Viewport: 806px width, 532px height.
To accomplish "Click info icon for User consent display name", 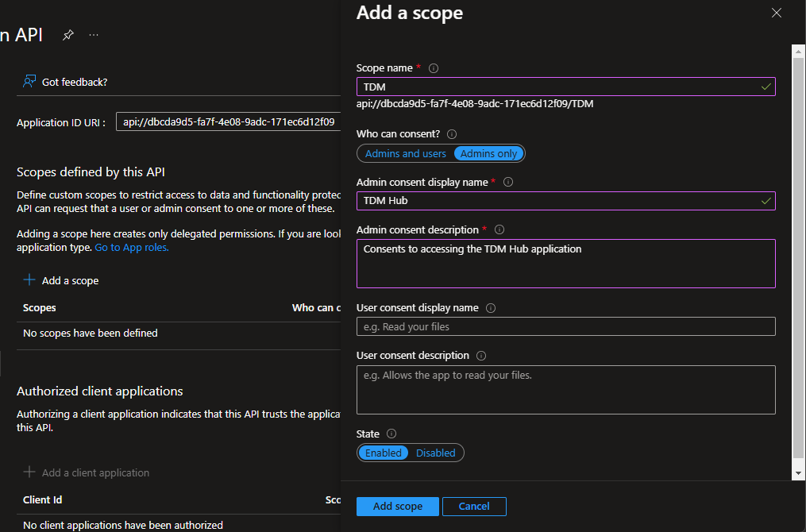I will coord(491,308).
